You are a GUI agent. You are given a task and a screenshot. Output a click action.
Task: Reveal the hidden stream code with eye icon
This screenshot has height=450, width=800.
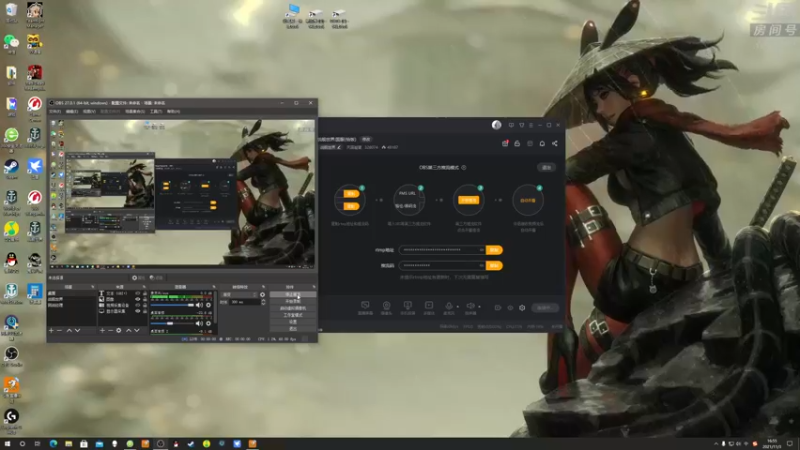(x=482, y=265)
